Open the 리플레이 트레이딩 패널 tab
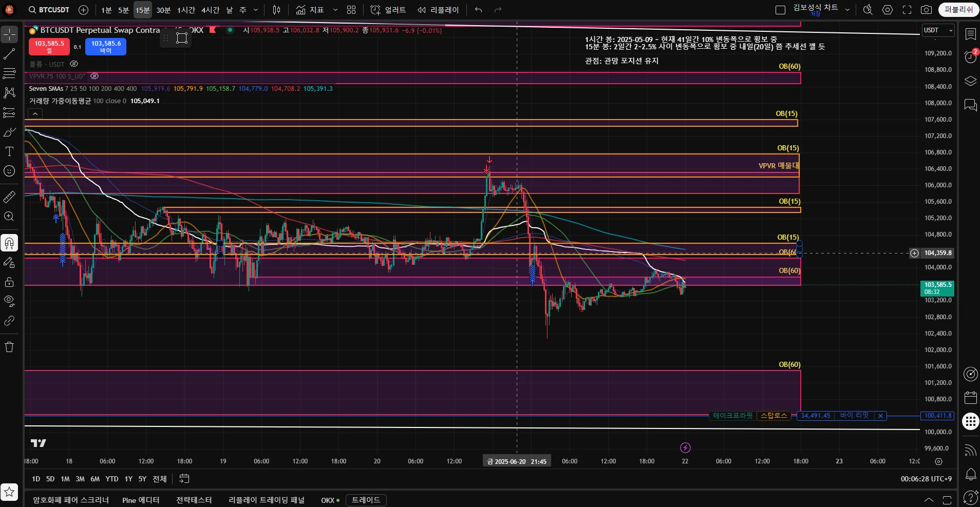 267,500
